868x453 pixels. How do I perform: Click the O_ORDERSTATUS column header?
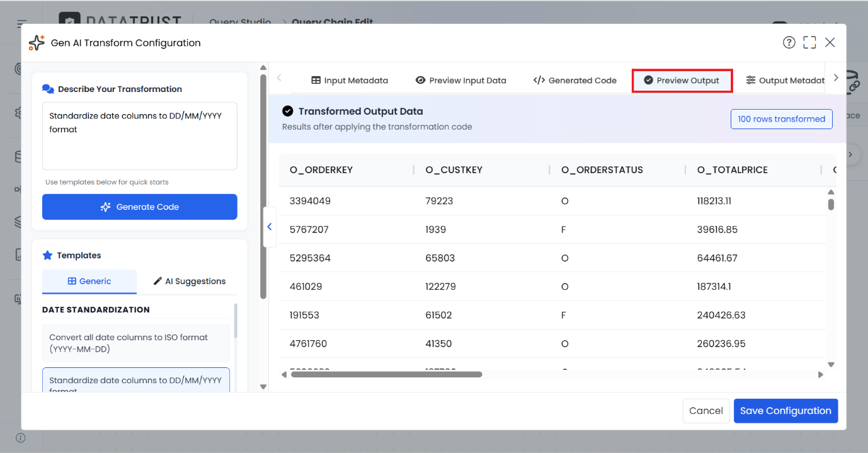602,169
